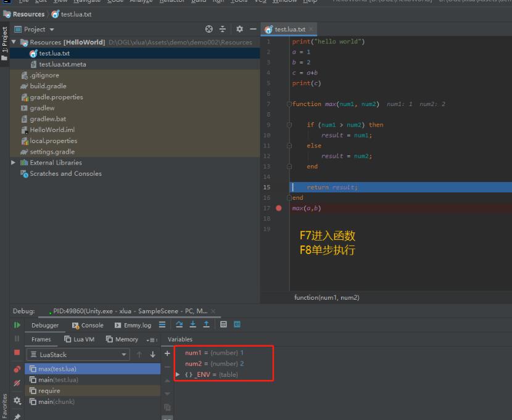This screenshot has width=512, height=420.
Task: Resume program with green play icon
Action: click(17, 325)
